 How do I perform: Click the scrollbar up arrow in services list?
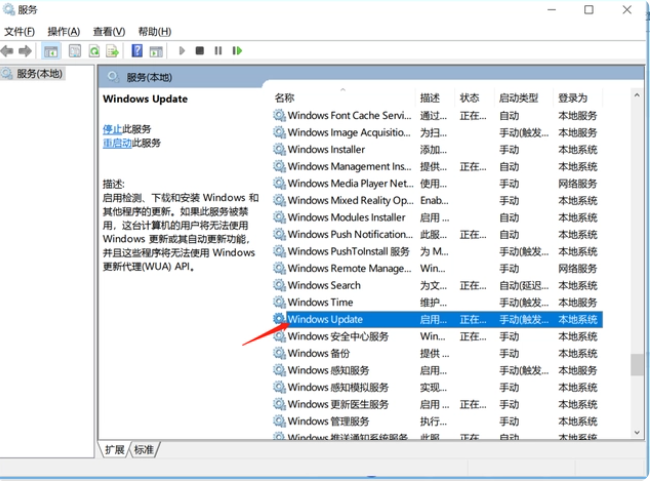pos(637,95)
